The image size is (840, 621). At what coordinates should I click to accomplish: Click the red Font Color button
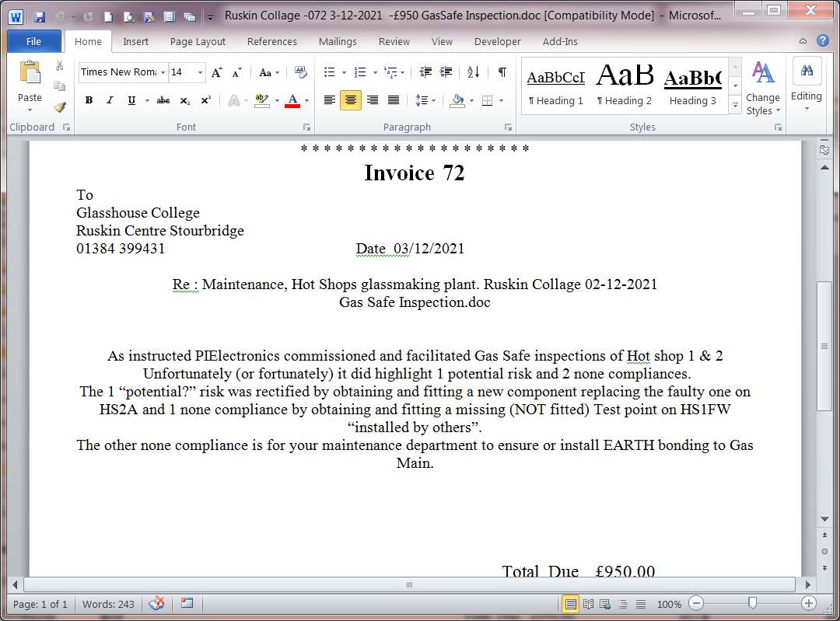coord(292,100)
